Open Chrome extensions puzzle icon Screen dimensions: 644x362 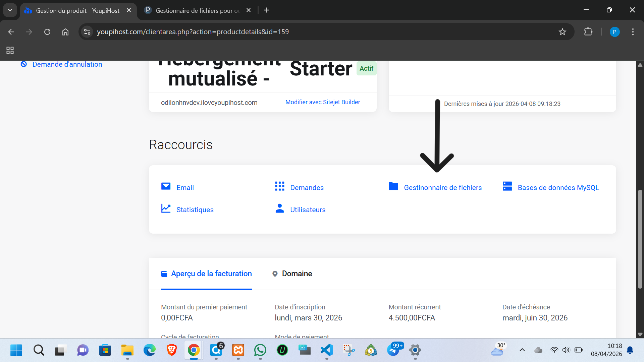(x=588, y=32)
